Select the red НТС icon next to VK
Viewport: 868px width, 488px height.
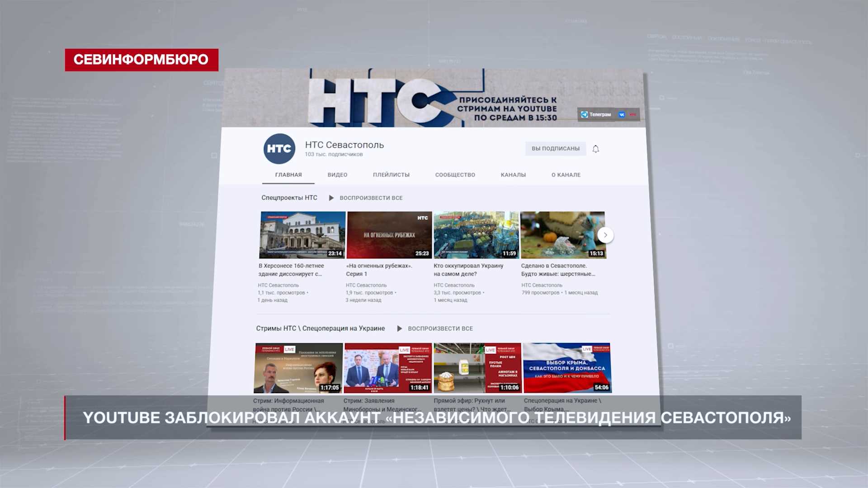click(x=632, y=114)
